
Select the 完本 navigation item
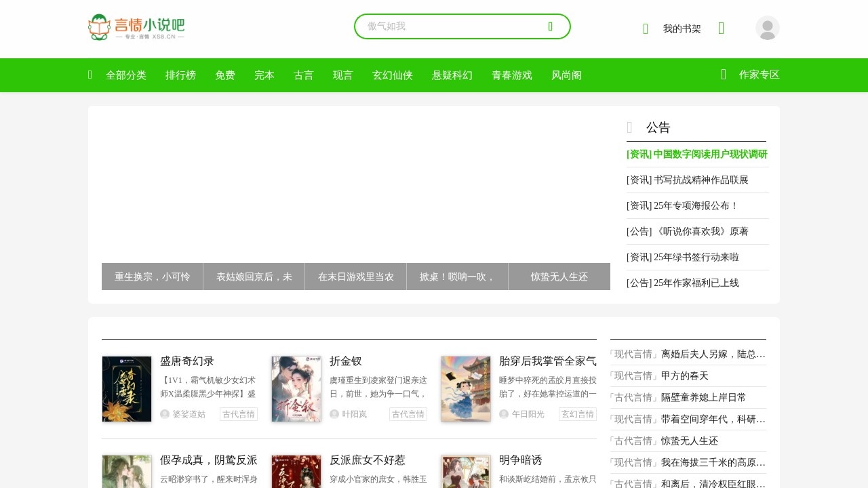click(x=264, y=75)
